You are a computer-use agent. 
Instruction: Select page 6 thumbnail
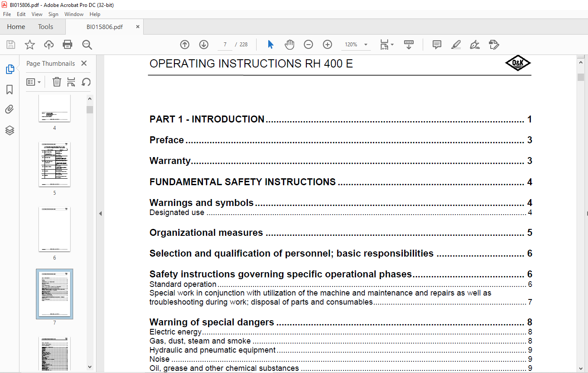coord(55,229)
